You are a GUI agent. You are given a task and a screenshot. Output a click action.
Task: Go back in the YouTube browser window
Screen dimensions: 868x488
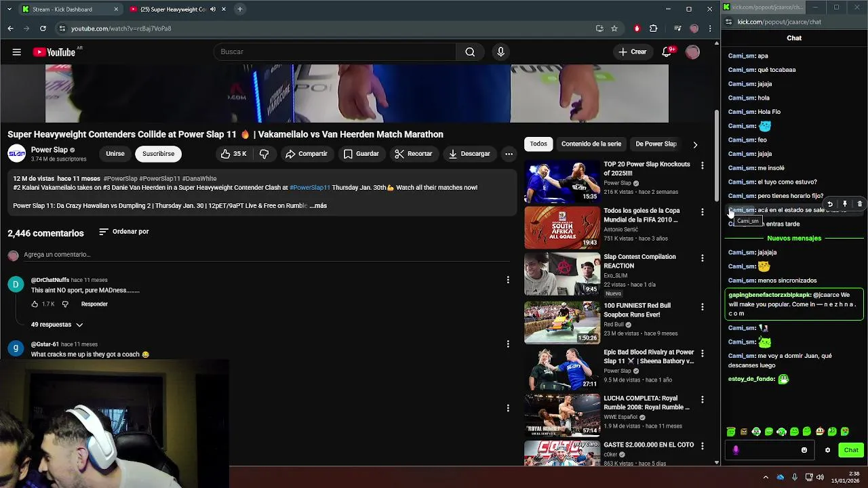(x=10, y=28)
